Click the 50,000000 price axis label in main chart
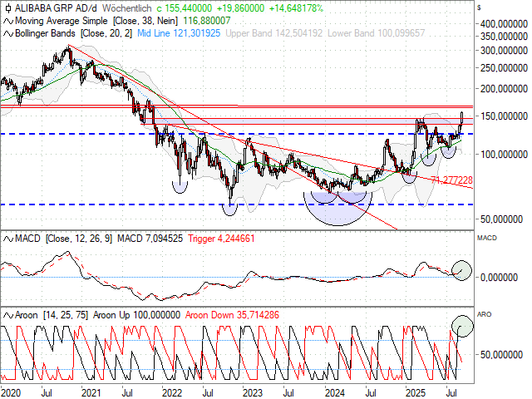 coord(502,219)
